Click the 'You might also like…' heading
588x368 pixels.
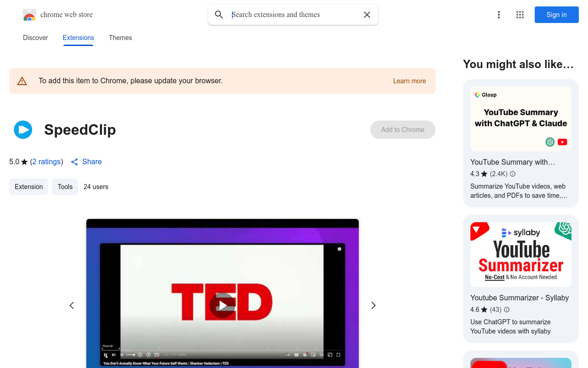click(518, 64)
